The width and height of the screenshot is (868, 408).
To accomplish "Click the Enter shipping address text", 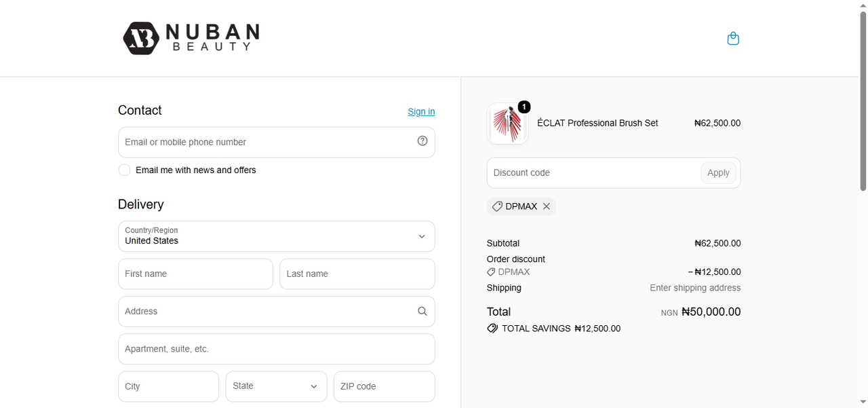I will pyautogui.click(x=695, y=288).
